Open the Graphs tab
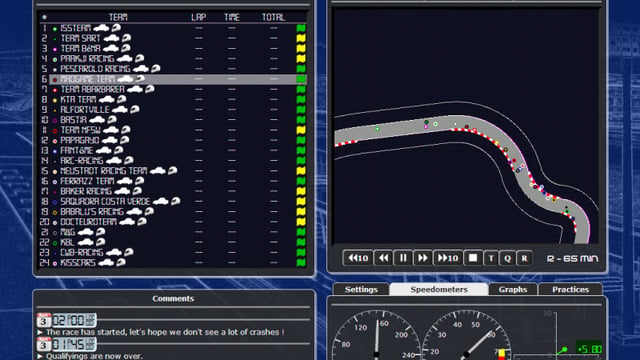 tap(513, 289)
